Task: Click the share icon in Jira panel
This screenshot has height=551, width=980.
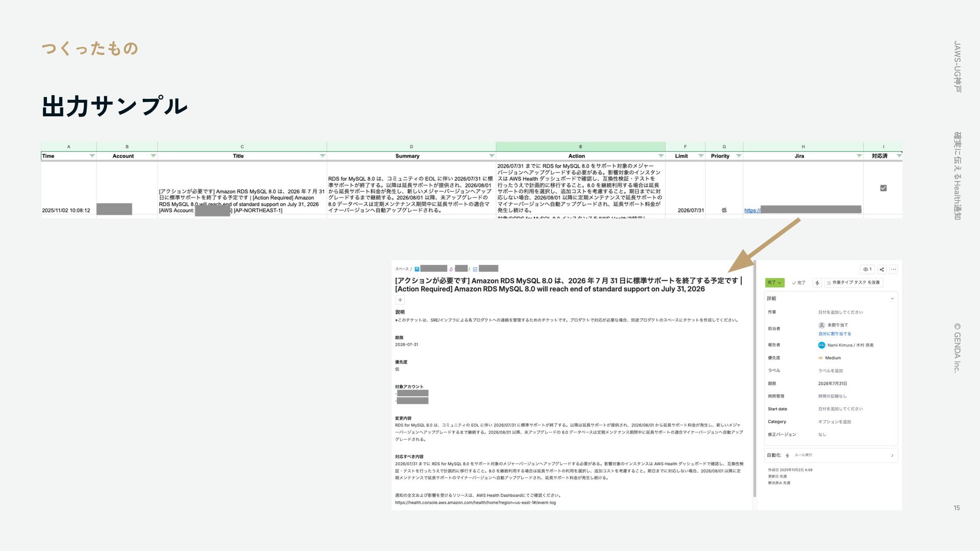Action: [x=881, y=269]
